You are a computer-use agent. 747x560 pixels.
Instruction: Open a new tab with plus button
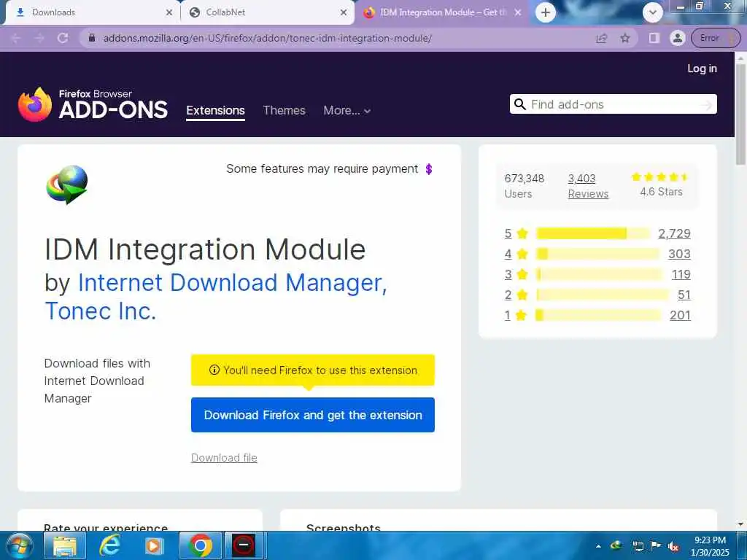(546, 12)
